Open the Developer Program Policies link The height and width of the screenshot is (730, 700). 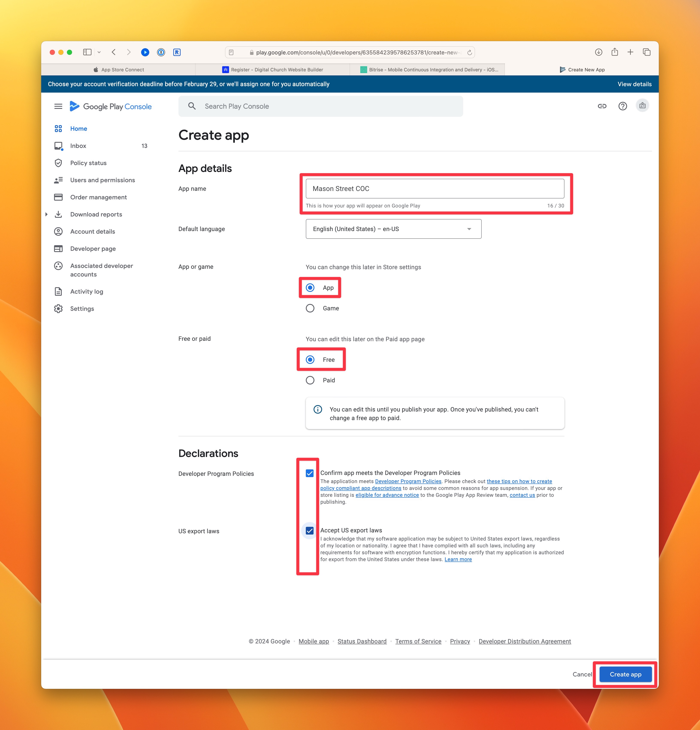point(408,481)
